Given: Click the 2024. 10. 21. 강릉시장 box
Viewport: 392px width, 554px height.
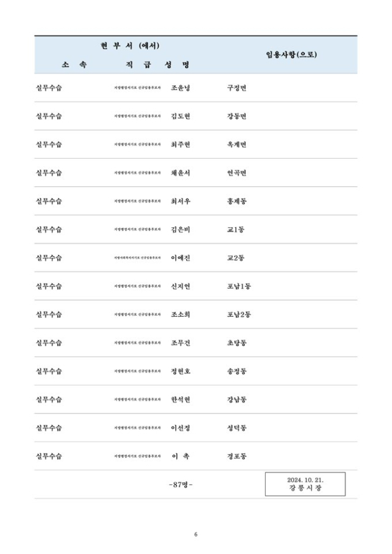Looking at the screenshot, I should coord(305,484).
